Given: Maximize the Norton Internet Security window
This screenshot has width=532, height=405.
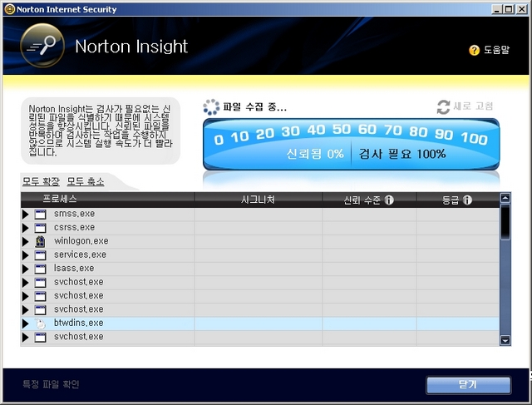Looking at the screenshot, I should tap(509, 9).
